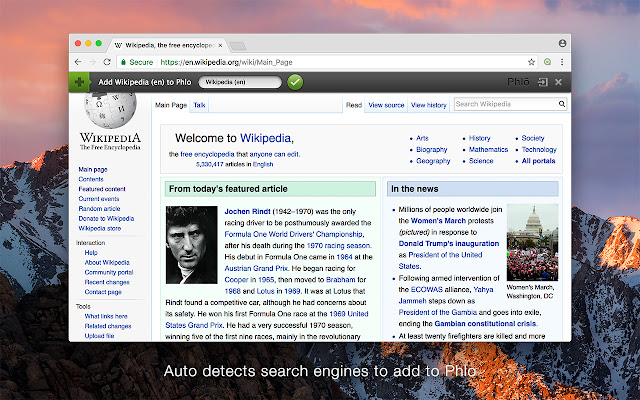Open the Biography portal link
Image resolution: width=640 pixels, height=400 pixels.
click(x=431, y=149)
